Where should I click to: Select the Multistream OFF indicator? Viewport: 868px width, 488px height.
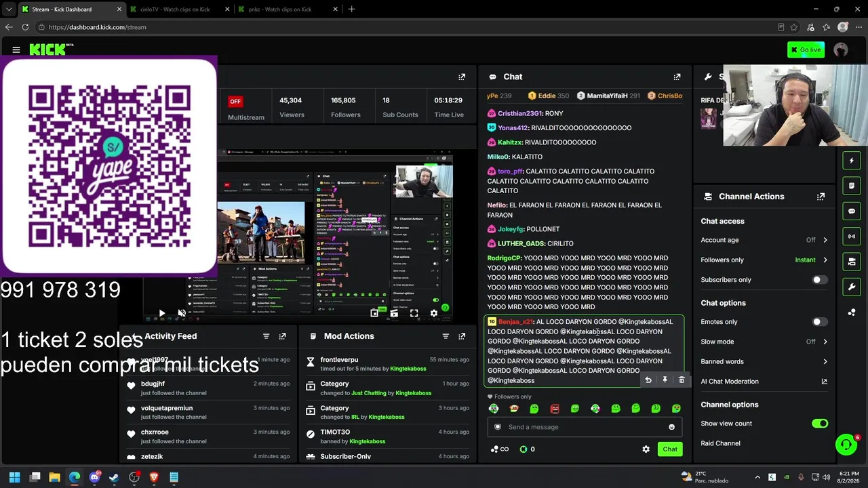click(235, 102)
